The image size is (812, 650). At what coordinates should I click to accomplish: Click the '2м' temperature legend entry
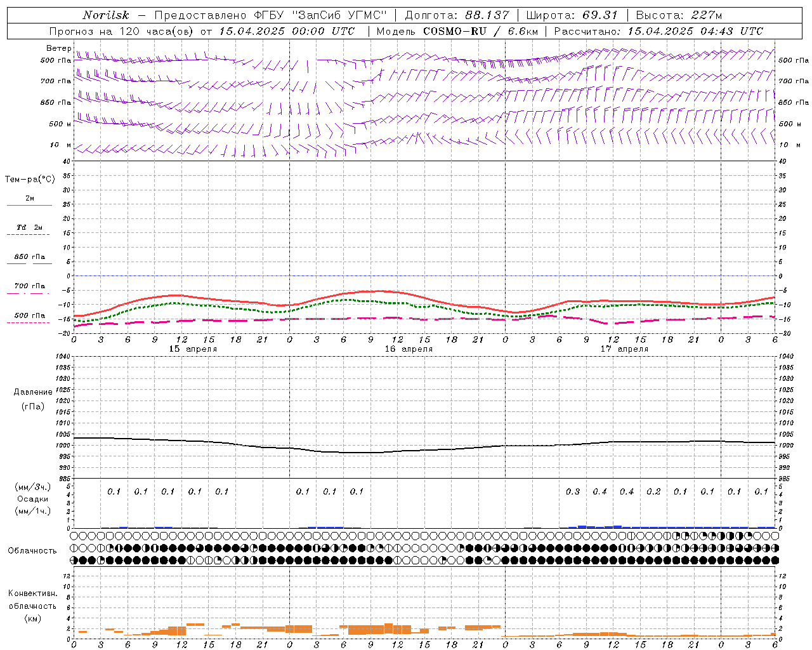click(x=30, y=199)
